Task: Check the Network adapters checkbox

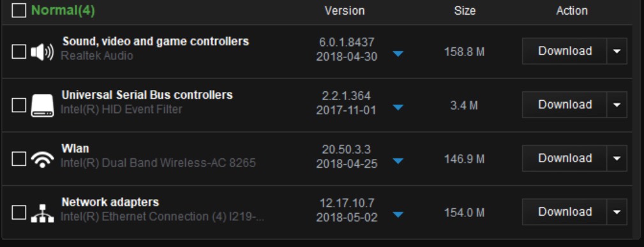Action: coord(19,213)
